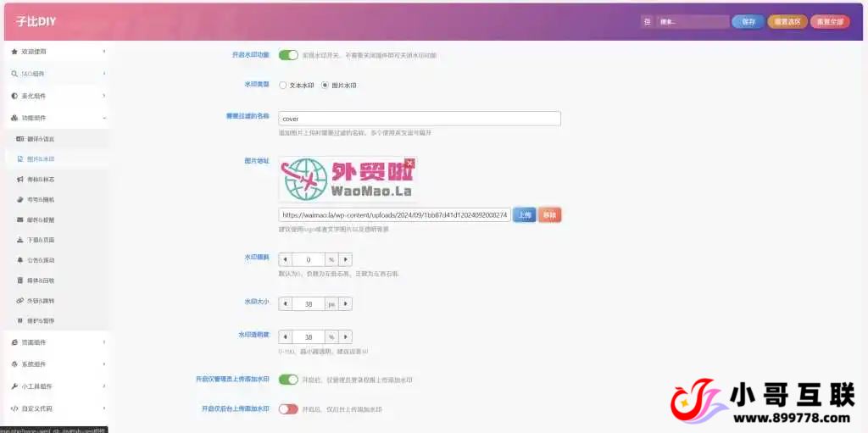Click the wrench icon for 小工具组件
Viewport: 868px width, 433px height.
(14, 386)
